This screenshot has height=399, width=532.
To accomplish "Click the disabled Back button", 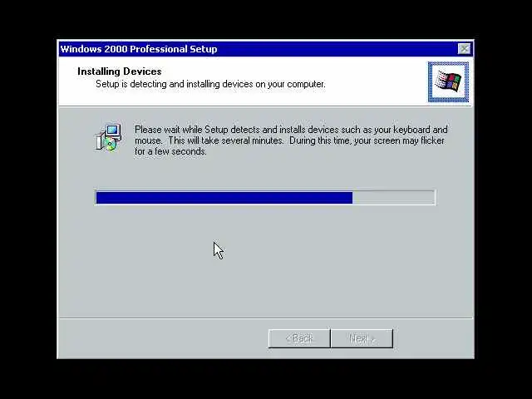I will (x=299, y=338).
